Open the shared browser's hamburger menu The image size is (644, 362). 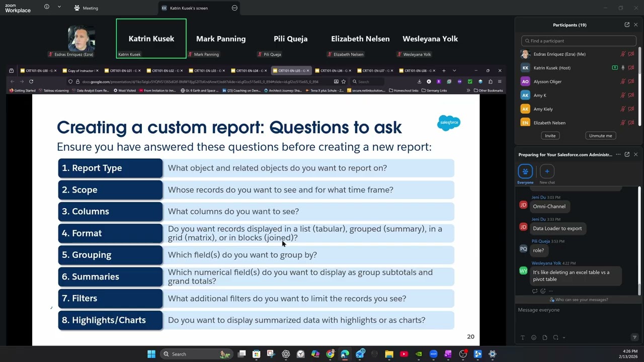point(499,81)
